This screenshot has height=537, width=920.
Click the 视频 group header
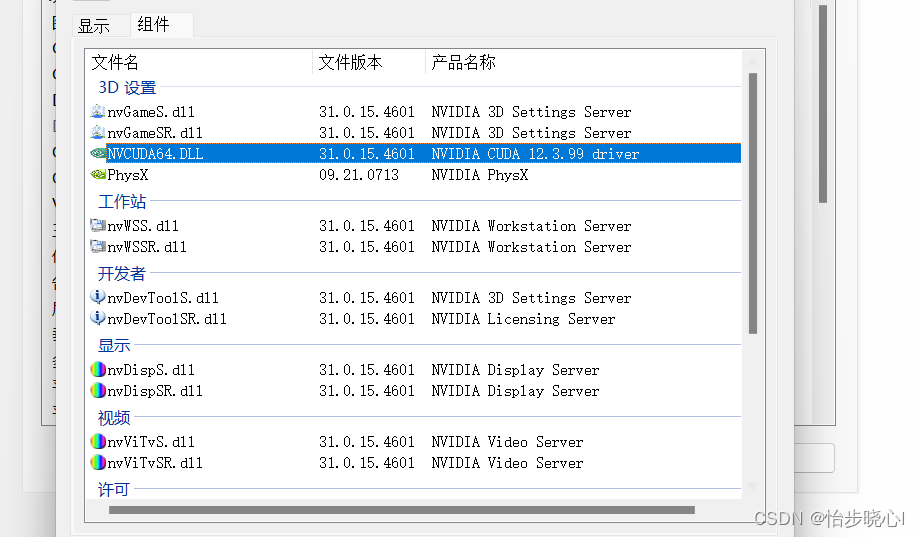[x=114, y=418]
